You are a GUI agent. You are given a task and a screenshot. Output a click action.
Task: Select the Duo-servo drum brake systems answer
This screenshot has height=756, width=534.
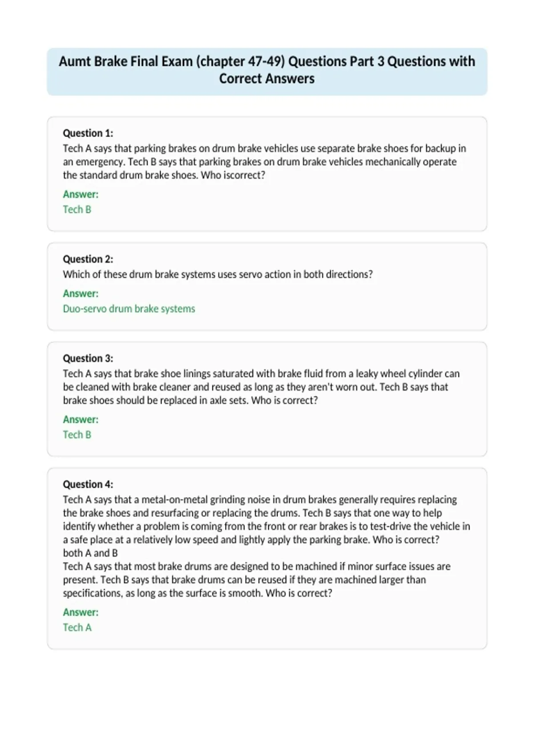[x=129, y=309]
